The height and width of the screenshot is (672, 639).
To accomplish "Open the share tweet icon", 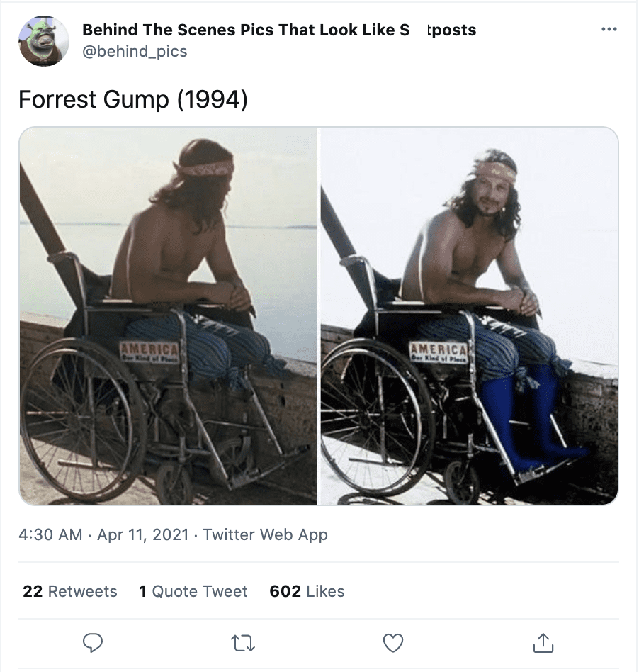I will 543,642.
